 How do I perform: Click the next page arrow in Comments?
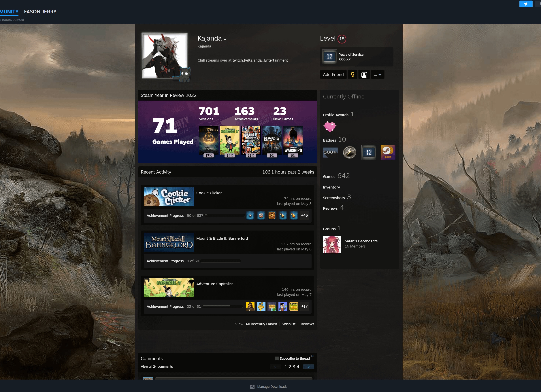tap(308, 367)
